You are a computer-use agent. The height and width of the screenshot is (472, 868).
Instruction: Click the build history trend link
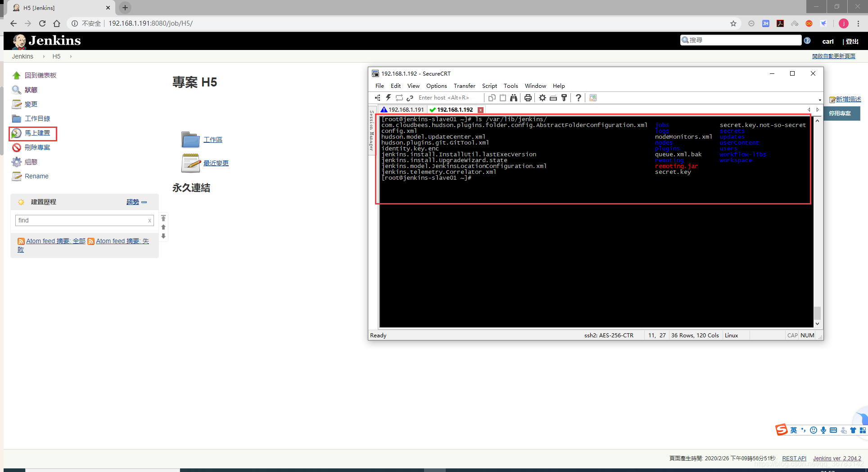pyautogui.click(x=133, y=202)
